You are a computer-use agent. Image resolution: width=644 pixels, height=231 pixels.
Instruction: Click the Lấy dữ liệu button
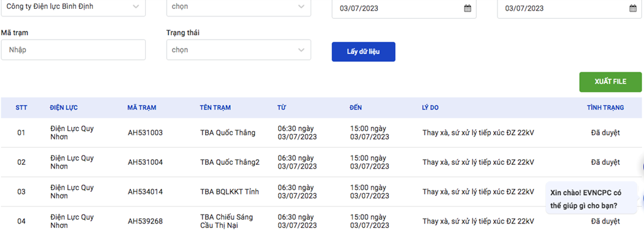(364, 52)
